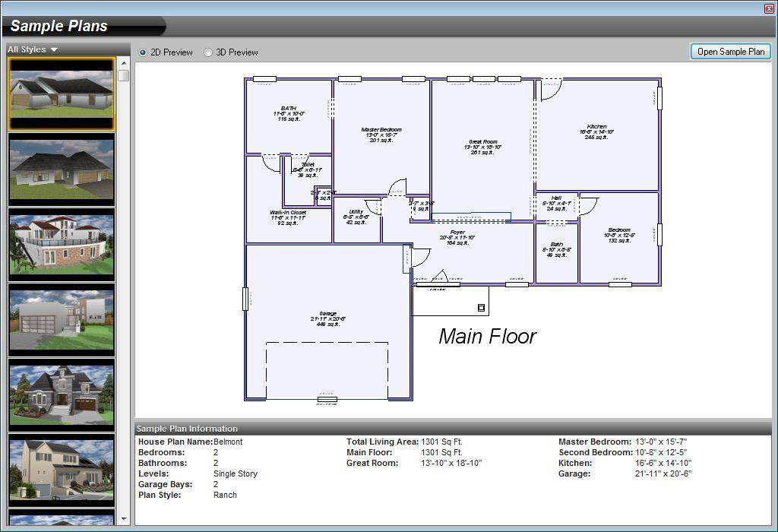Close the Sample Plans window

pos(769,8)
